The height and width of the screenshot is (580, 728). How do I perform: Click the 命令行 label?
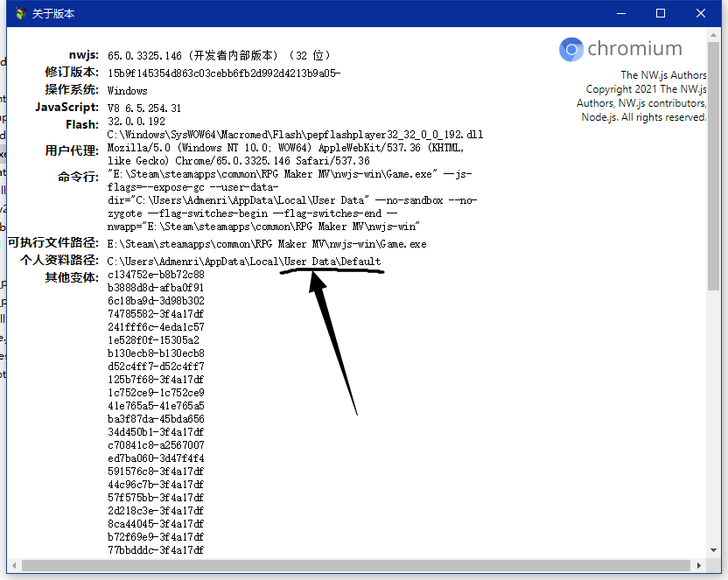point(78,177)
